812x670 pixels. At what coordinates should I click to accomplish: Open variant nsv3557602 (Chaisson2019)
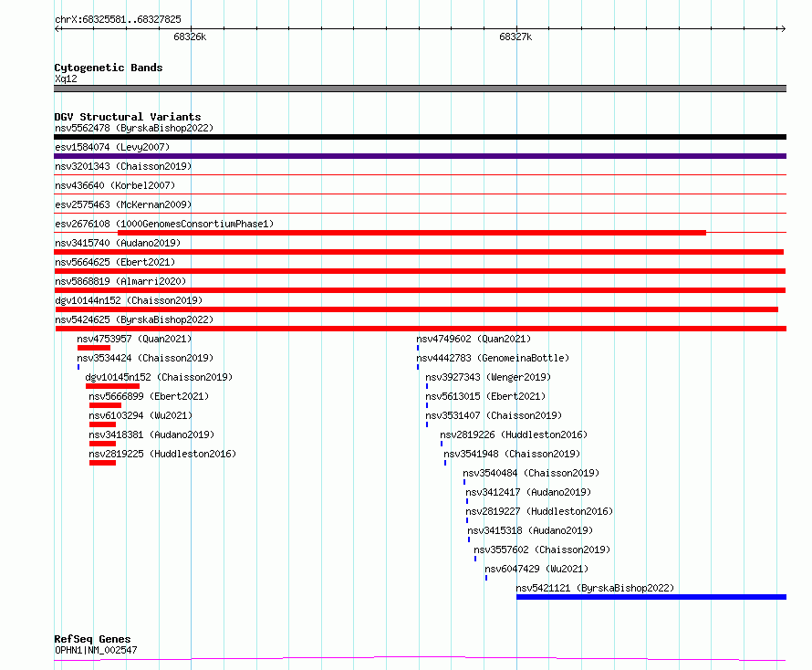point(542,550)
